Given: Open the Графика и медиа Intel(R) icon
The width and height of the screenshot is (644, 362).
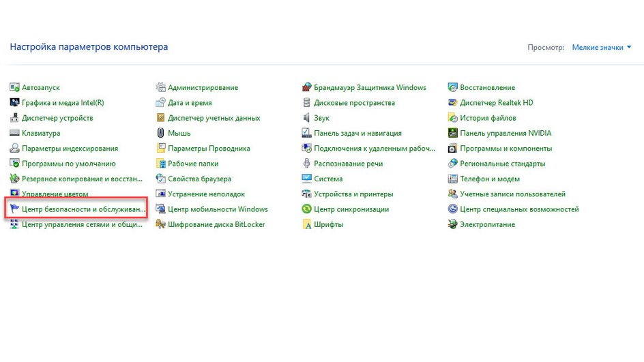Looking at the screenshot, I should (x=14, y=103).
